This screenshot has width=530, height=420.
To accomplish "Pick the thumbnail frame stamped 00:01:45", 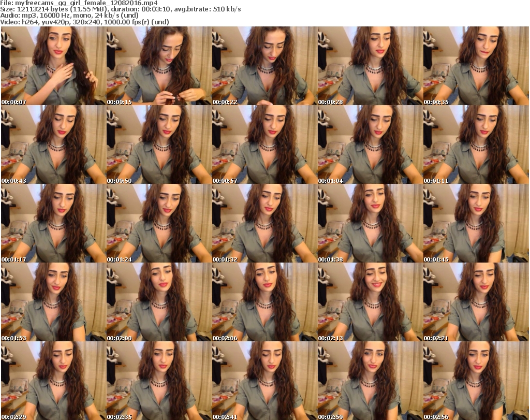I will click(x=476, y=224).
